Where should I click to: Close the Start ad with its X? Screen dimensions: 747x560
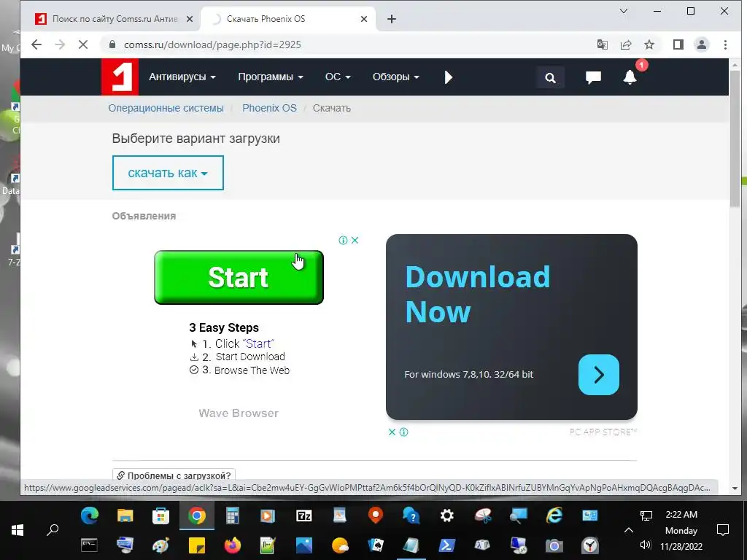(355, 241)
